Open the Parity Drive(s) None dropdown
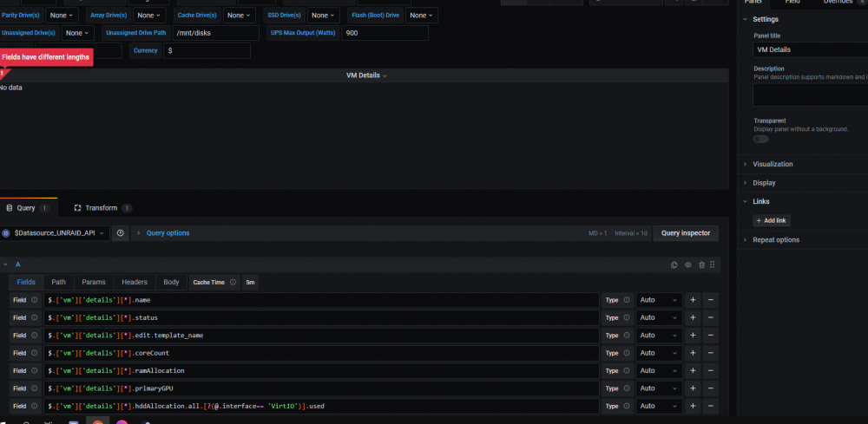Image resolution: width=868 pixels, height=424 pixels. [62, 16]
